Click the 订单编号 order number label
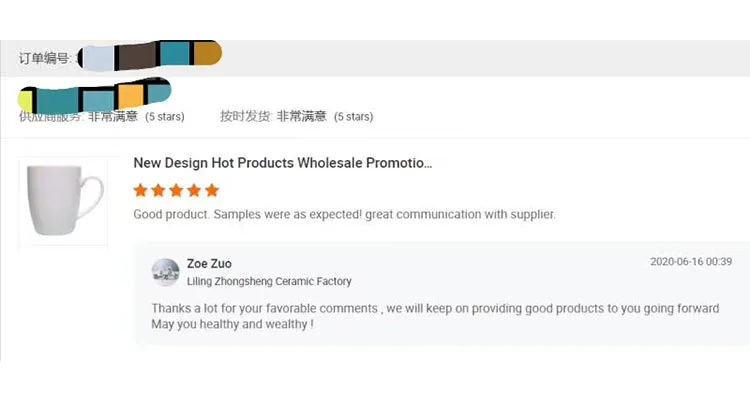 [x=44, y=58]
